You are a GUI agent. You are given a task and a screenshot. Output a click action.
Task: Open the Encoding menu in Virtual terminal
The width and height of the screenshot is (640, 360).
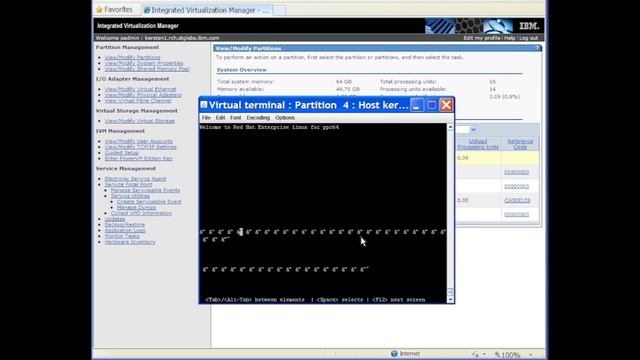coord(258,118)
